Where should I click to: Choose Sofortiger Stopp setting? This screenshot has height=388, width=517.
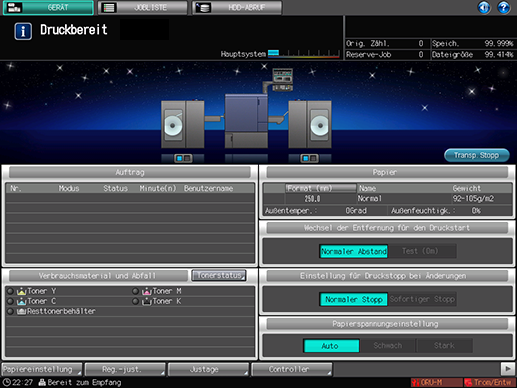(x=422, y=299)
